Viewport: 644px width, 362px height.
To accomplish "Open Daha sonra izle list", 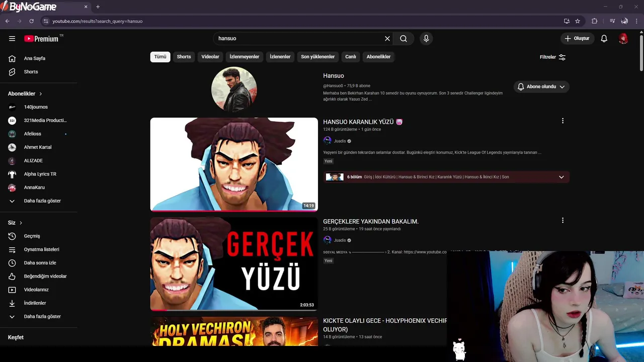I will click(x=39, y=263).
